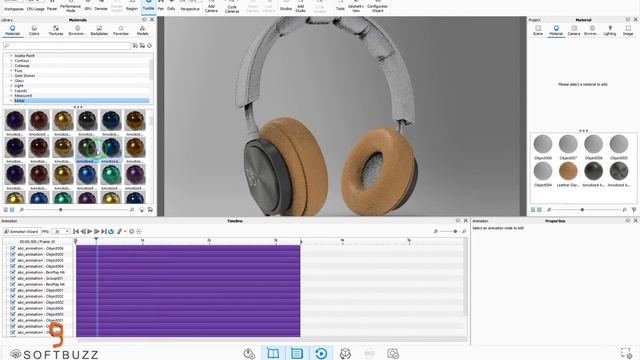Select the Leather material thumbnail
The height and width of the screenshot is (360, 640).
pos(568,171)
